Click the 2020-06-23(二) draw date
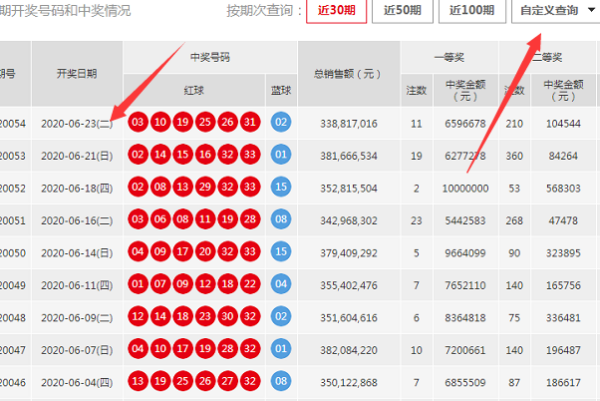The height and width of the screenshot is (401, 600). (77, 123)
